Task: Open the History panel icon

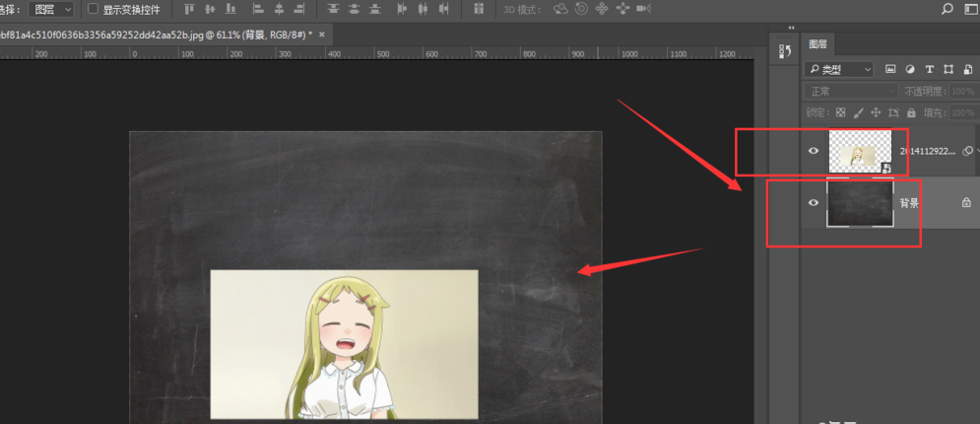Action: click(785, 52)
